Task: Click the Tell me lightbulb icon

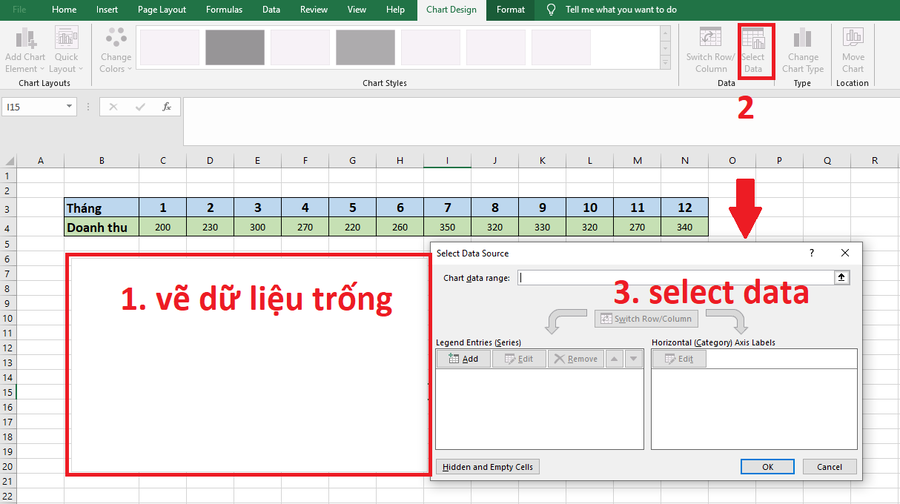Action: pyautogui.click(x=551, y=10)
